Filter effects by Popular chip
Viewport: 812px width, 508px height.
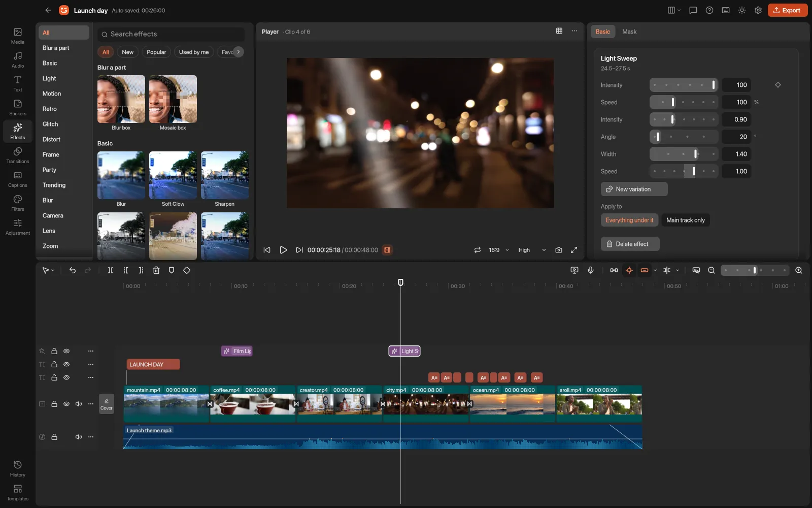156,52
